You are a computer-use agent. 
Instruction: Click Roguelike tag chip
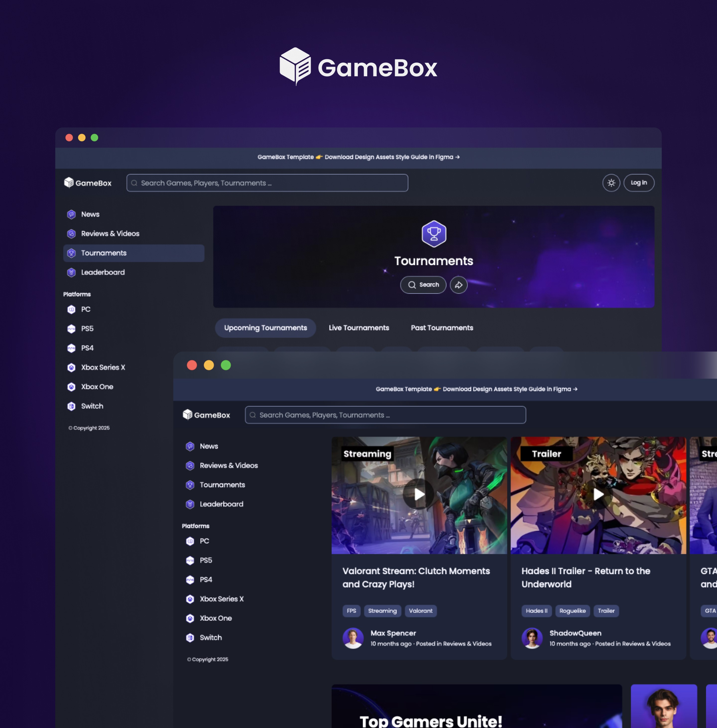572,611
